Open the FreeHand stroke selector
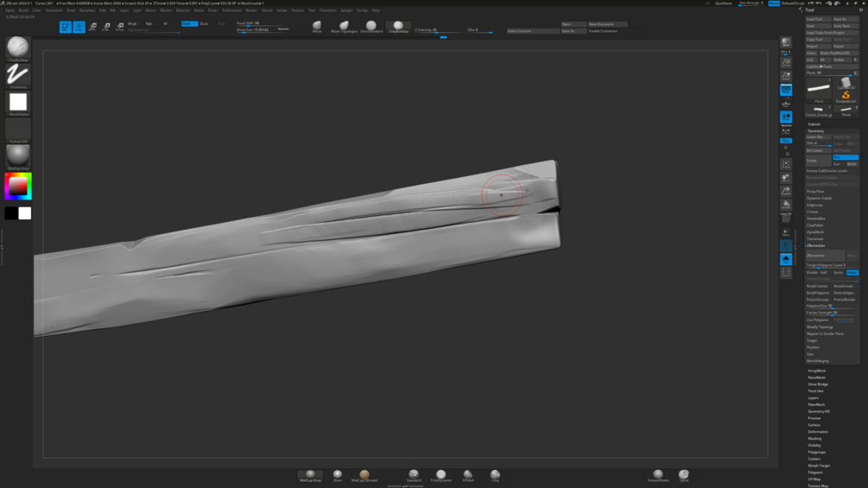Viewport: 868px width, 488px height. coord(18,75)
